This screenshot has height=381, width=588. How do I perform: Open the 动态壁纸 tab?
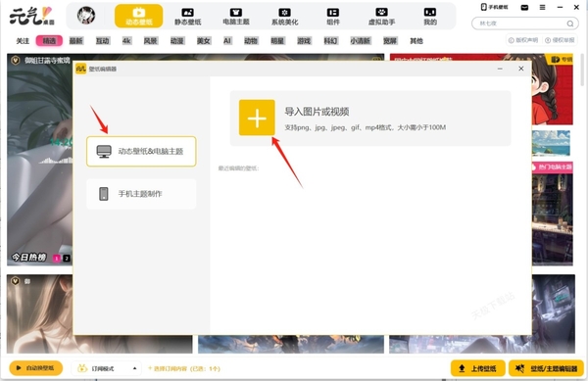coord(139,16)
